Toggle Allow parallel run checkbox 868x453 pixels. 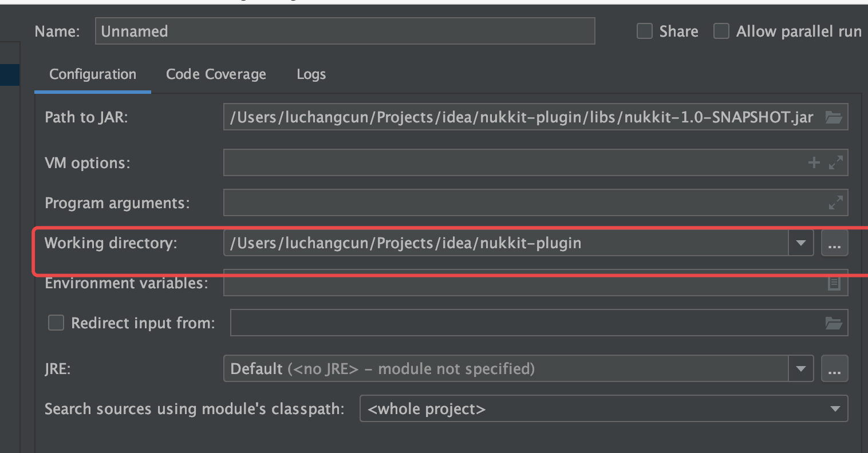point(721,31)
